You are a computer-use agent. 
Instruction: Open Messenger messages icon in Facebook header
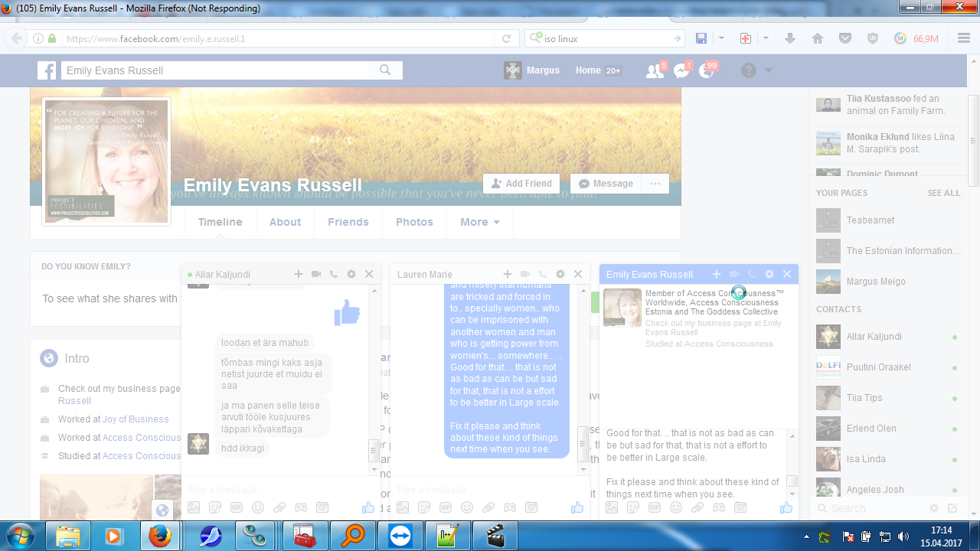click(681, 71)
